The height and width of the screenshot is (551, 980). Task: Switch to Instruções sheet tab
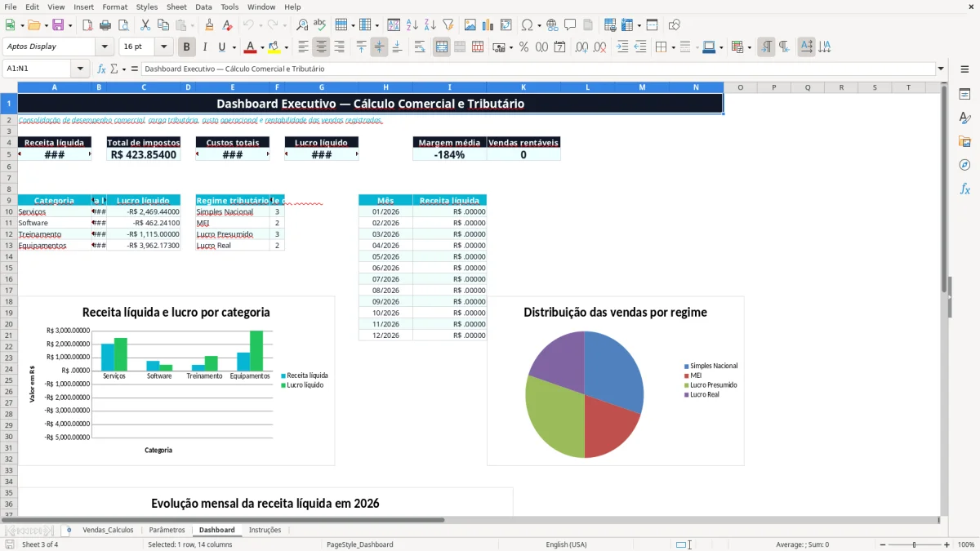tap(265, 530)
